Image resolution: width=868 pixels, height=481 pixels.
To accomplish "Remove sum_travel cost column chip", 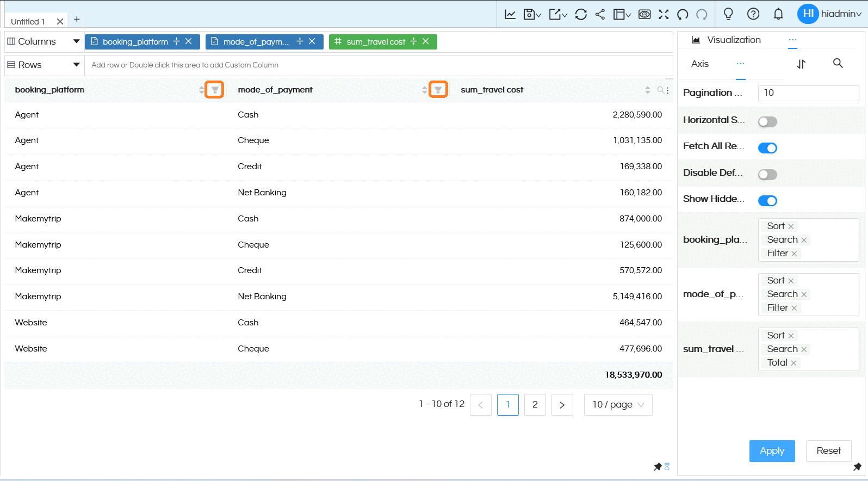I will [426, 41].
